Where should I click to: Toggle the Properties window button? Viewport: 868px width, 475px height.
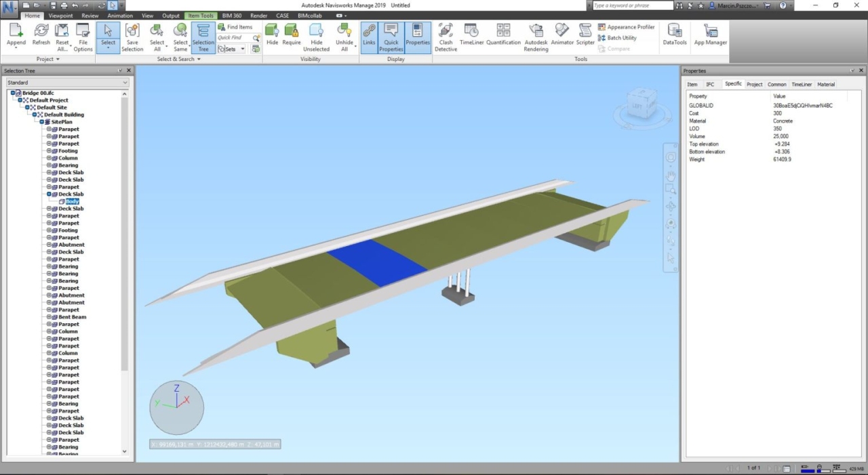tap(418, 37)
